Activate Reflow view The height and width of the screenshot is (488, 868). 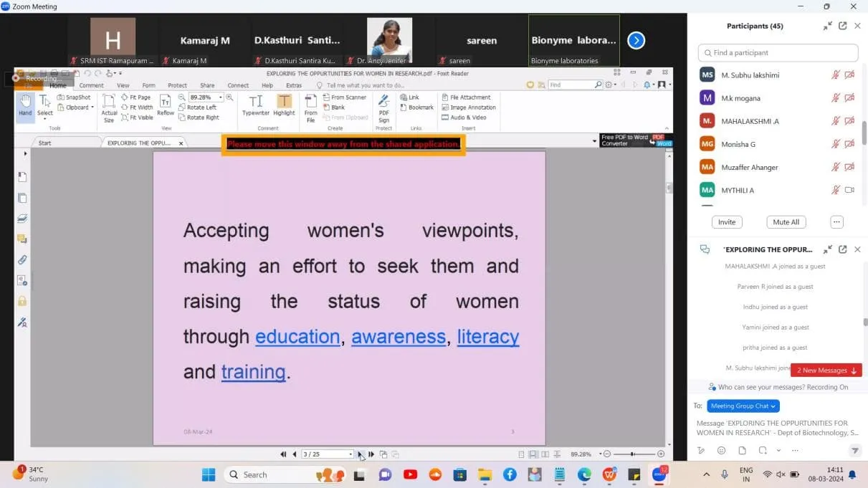166,105
